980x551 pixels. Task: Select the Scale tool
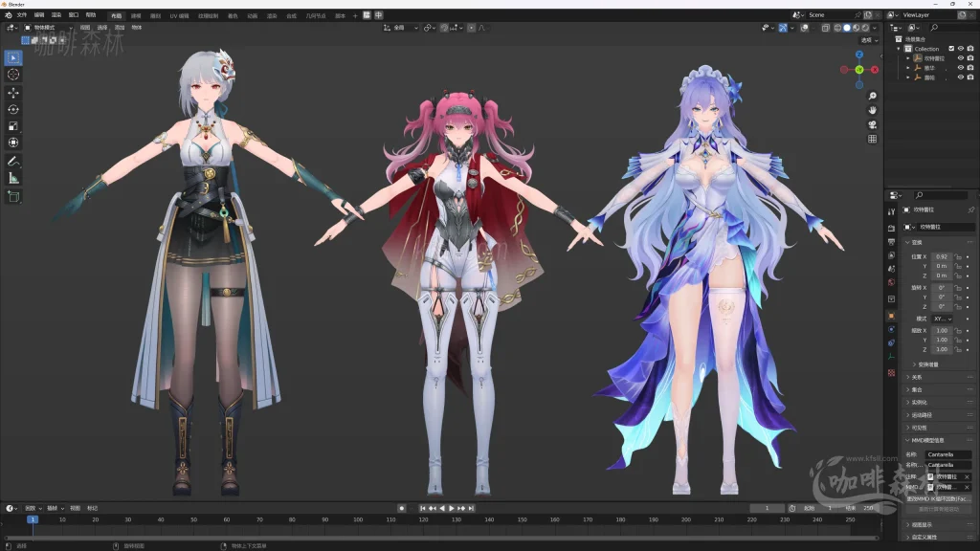(x=13, y=126)
